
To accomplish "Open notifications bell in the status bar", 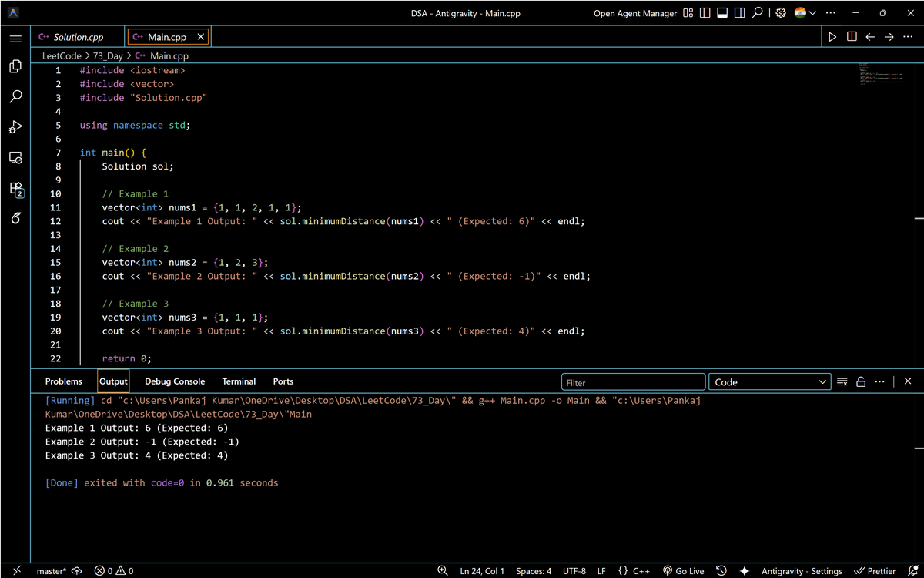I will tap(912, 571).
